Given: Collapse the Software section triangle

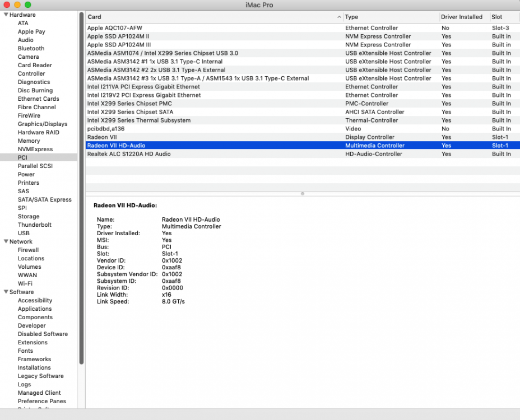Looking at the screenshot, I should pyautogui.click(x=6, y=292).
